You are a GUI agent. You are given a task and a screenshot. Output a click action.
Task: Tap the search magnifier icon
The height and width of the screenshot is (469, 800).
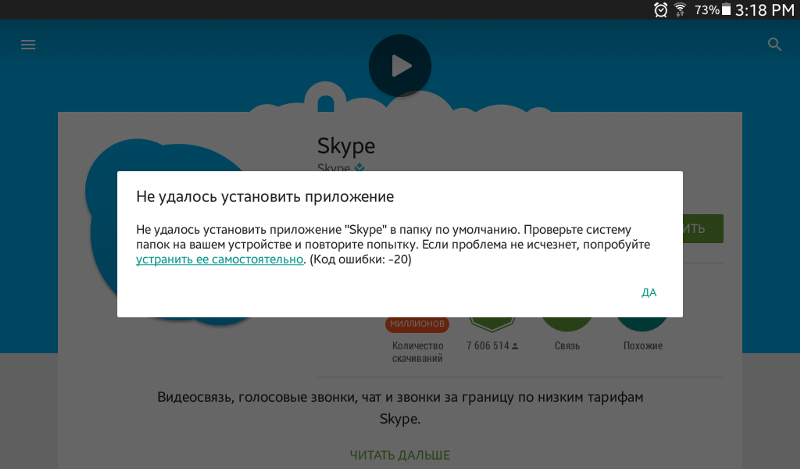click(774, 45)
